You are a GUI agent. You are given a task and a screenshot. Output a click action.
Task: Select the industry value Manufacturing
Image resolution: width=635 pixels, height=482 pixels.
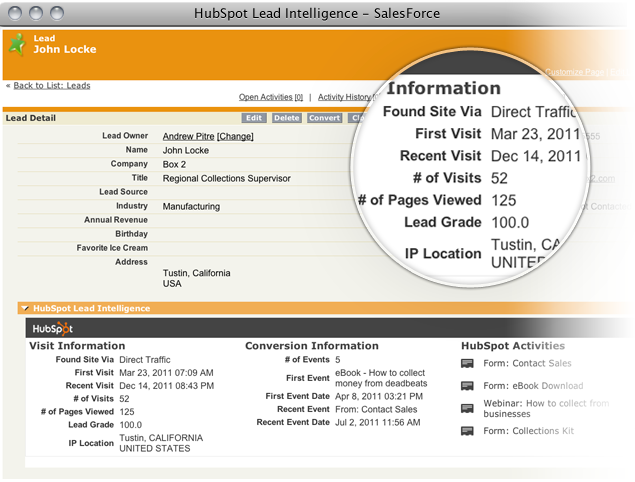click(191, 207)
